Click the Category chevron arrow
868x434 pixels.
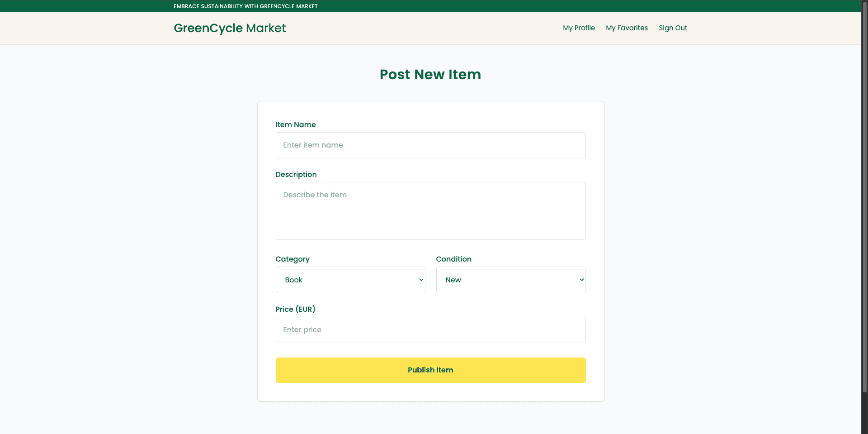[420, 280]
